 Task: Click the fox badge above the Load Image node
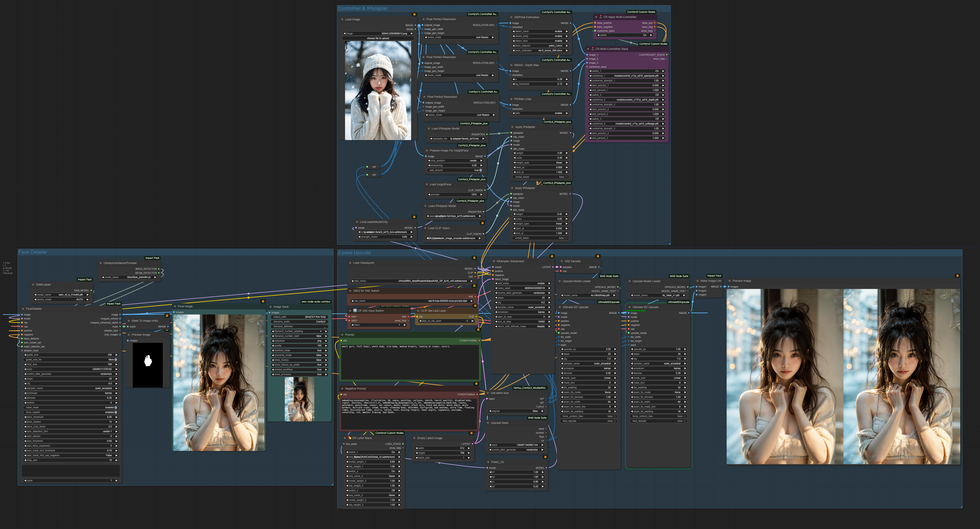[x=414, y=14]
